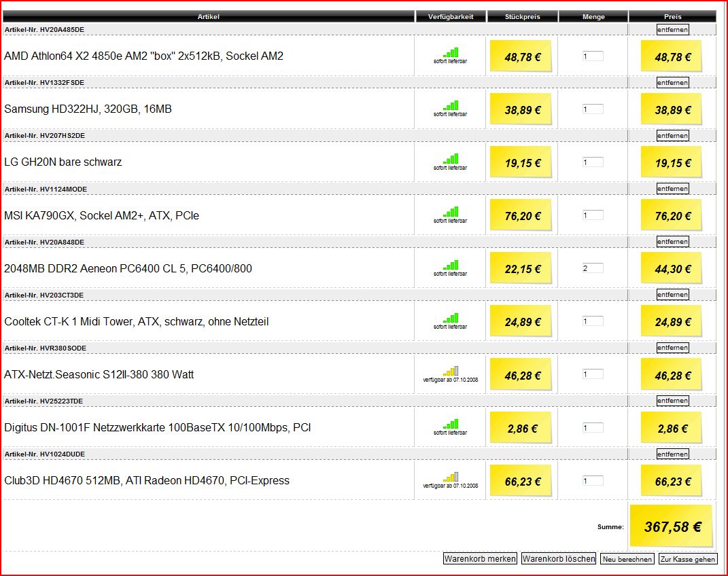The width and height of the screenshot is (728, 576).
Task: Click Neu berechnen button
Action: click(x=627, y=559)
